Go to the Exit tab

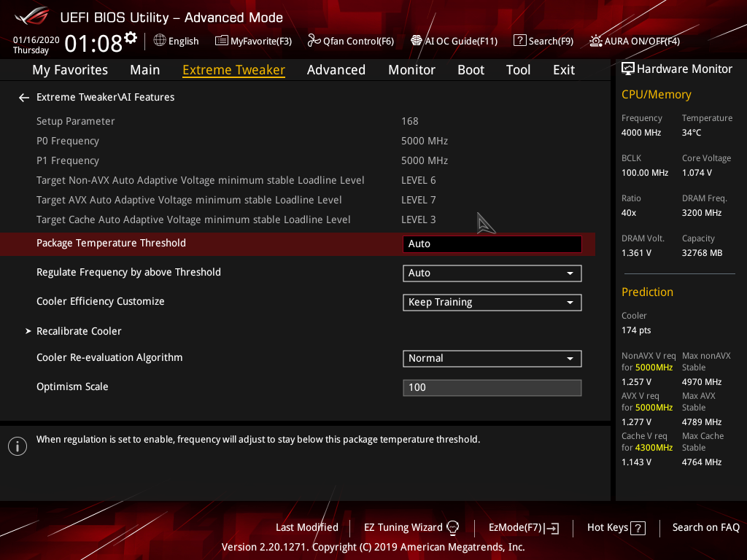tap(564, 70)
